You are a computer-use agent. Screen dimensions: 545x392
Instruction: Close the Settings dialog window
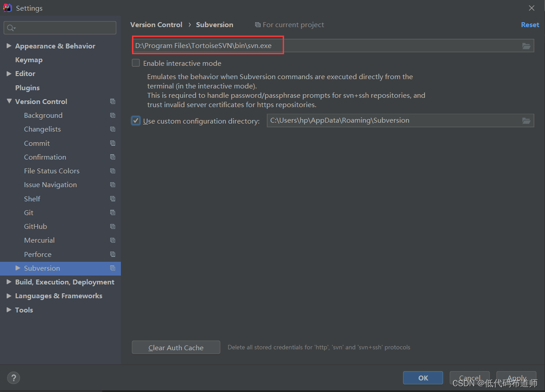coord(531,8)
